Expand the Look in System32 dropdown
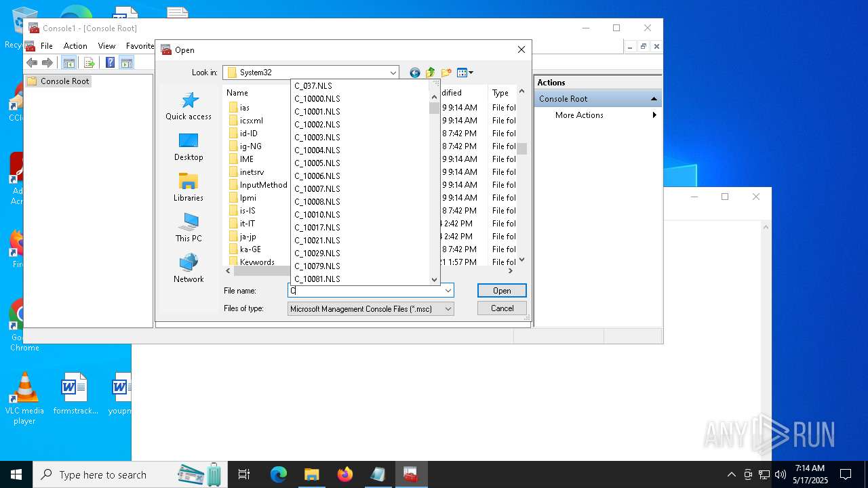The height and width of the screenshot is (488, 868). click(x=393, y=73)
